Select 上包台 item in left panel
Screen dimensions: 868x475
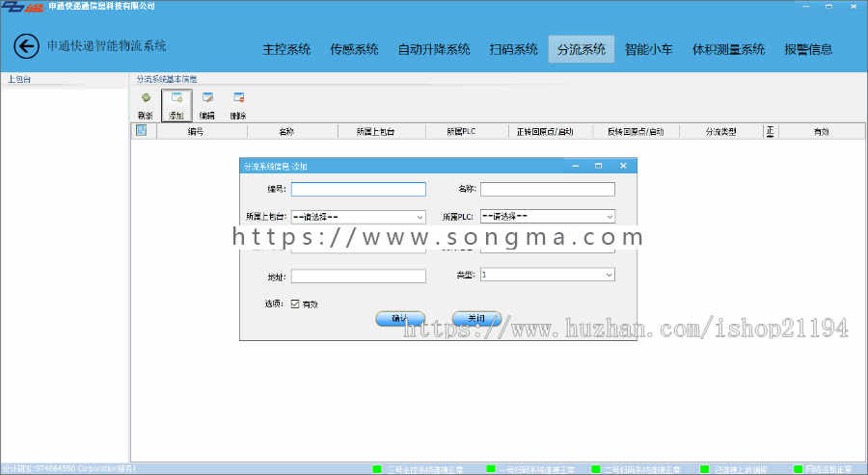(19, 80)
